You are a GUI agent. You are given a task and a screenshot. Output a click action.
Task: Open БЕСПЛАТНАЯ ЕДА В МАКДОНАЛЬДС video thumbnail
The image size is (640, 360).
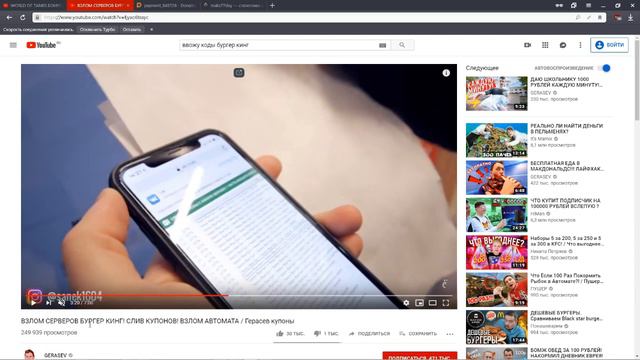[497, 178]
